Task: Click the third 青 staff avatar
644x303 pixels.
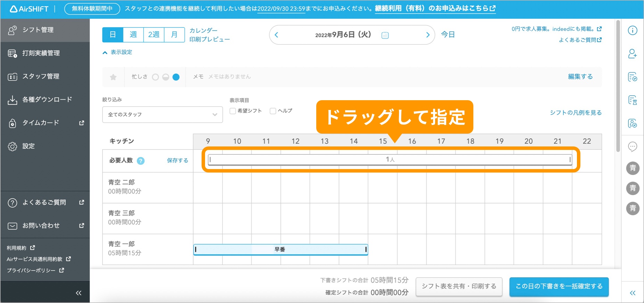Action: (633, 208)
